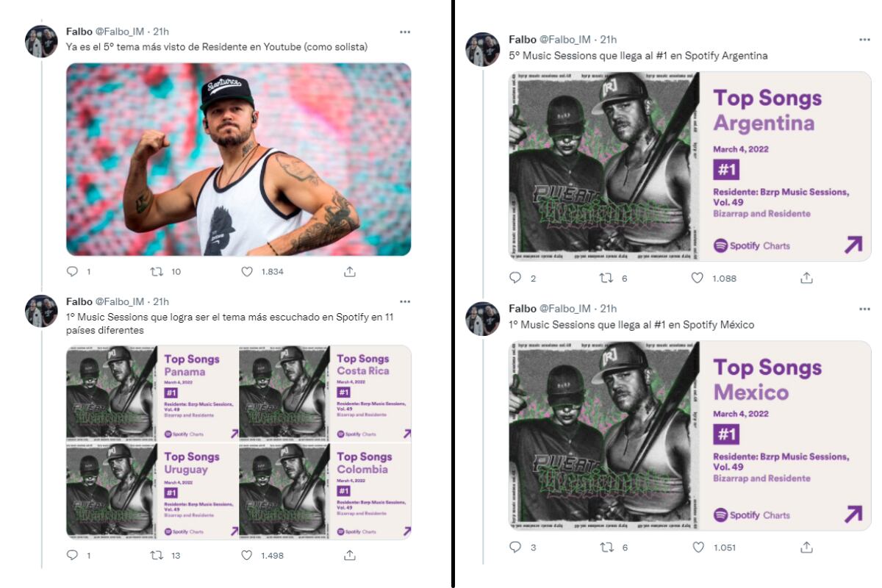Like the tweet with 1.498 likes

[x=247, y=555]
